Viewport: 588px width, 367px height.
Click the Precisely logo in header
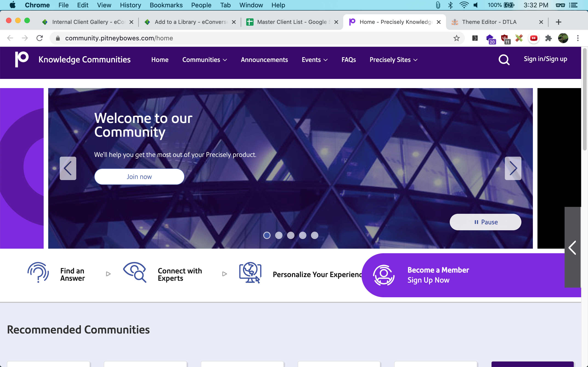pos(22,59)
